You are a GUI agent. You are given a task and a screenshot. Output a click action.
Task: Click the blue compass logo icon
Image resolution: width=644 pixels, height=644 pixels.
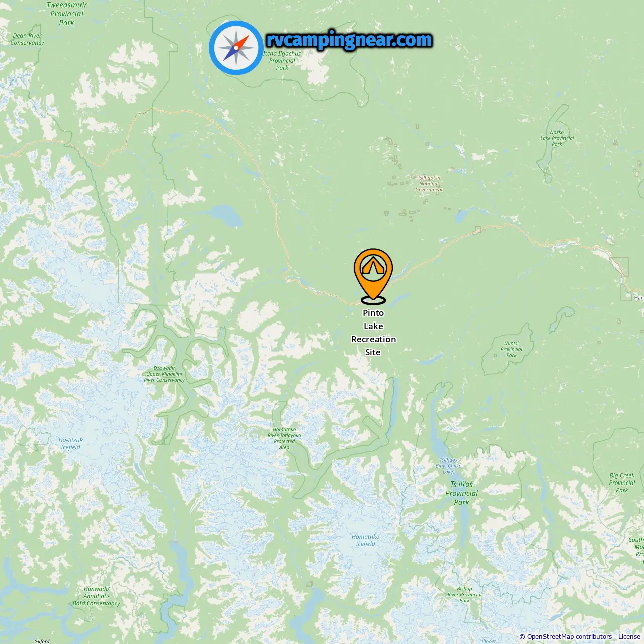[236, 48]
